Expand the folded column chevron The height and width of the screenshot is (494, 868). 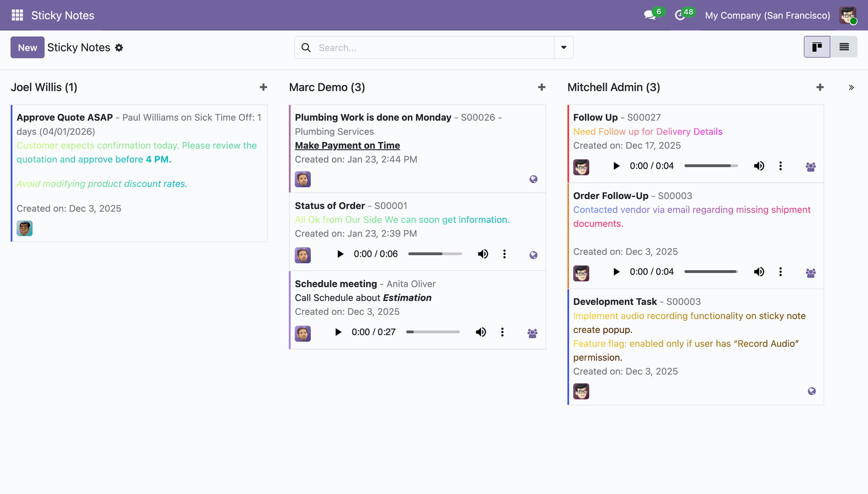coord(851,88)
